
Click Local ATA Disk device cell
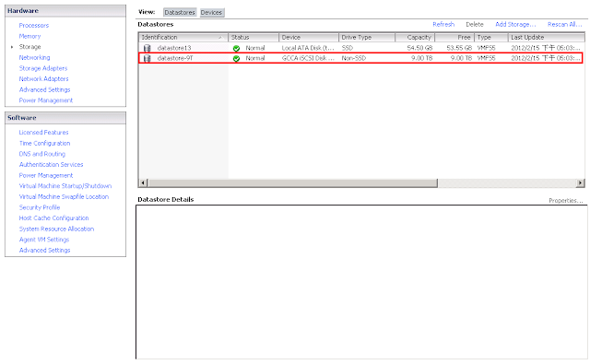point(308,48)
